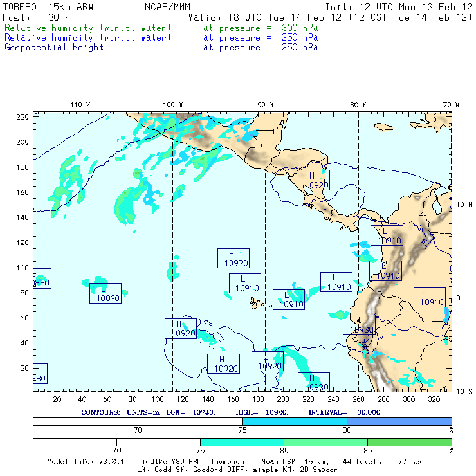Select the 'TORERO 15km ARW' title text
Screen dimensions: 476x476
pos(48,6)
